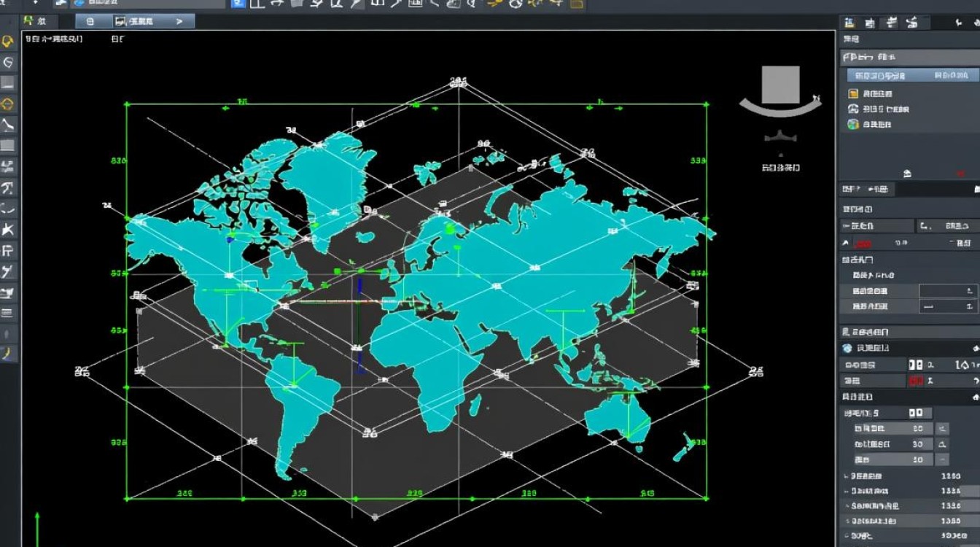The height and width of the screenshot is (547, 980).
Task: Select the polyline angle tool in left toolbar
Action: click(9, 125)
